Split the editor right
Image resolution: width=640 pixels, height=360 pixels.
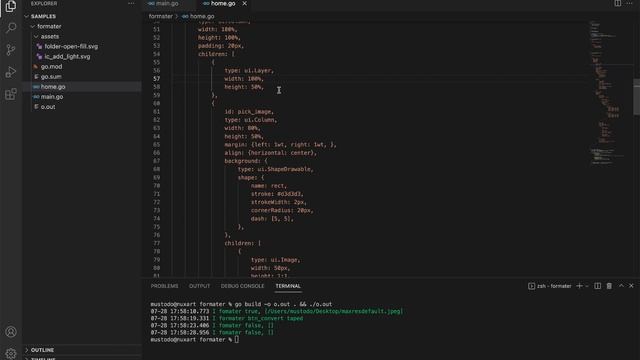coord(618,3)
